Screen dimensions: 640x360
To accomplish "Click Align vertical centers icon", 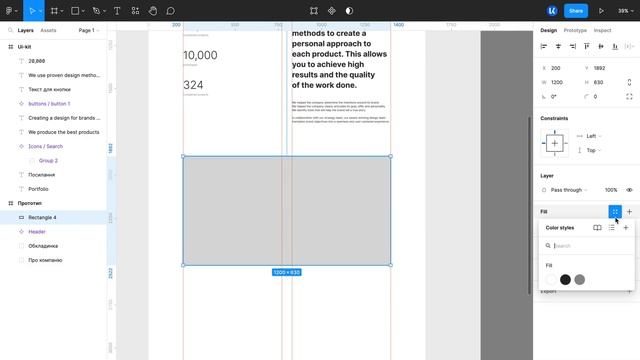I will click(601, 47).
